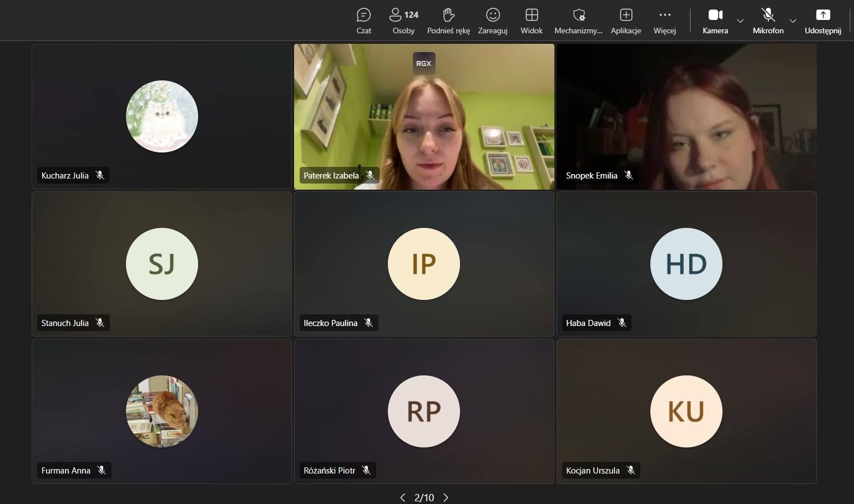
Task: Click the RGX badge on Paterek Izabela's video
Action: 423,63
